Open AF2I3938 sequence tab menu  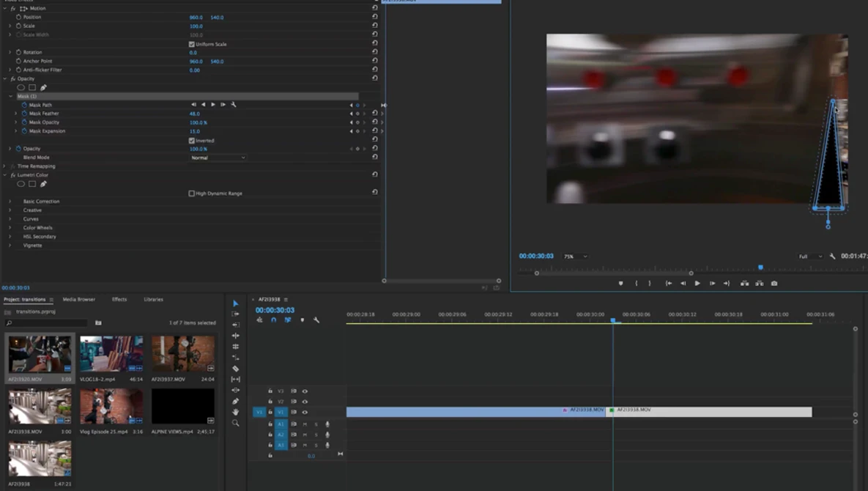point(286,300)
